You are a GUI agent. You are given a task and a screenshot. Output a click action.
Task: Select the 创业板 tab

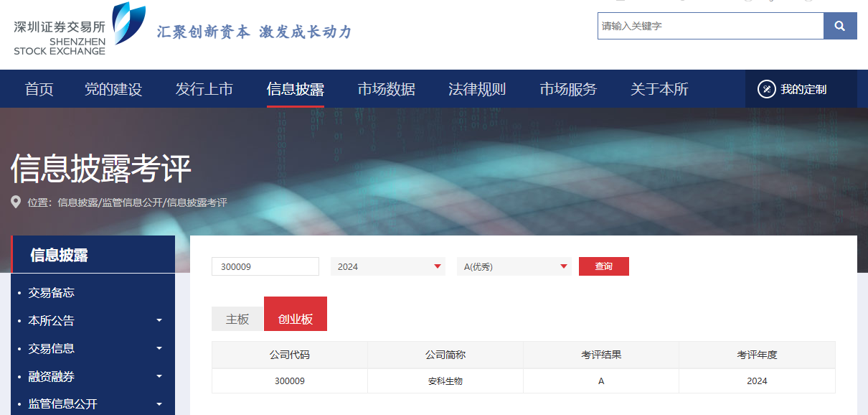[x=296, y=319]
